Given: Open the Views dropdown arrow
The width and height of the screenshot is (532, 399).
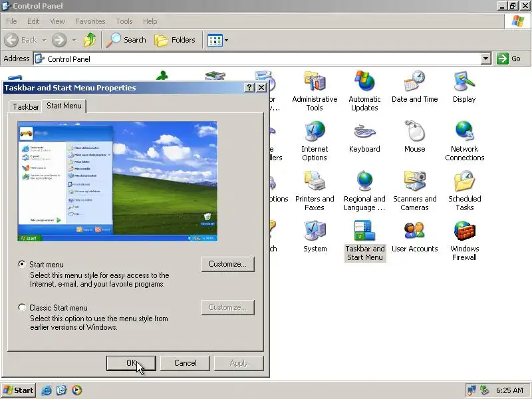Looking at the screenshot, I should (226, 40).
